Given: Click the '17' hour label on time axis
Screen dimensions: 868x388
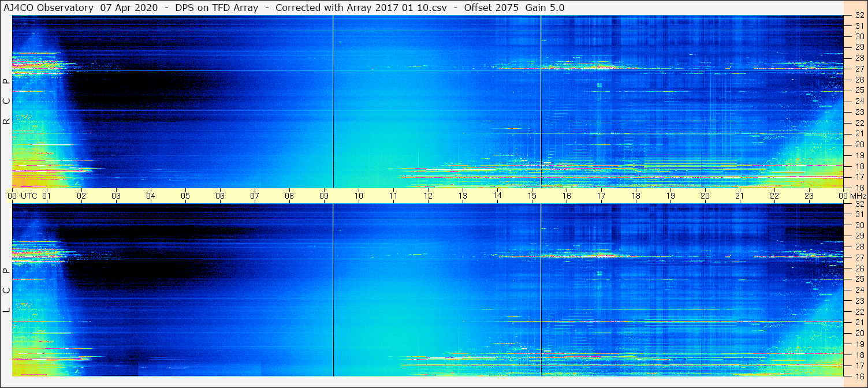Looking at the screenshot, I should coord(601,196).
